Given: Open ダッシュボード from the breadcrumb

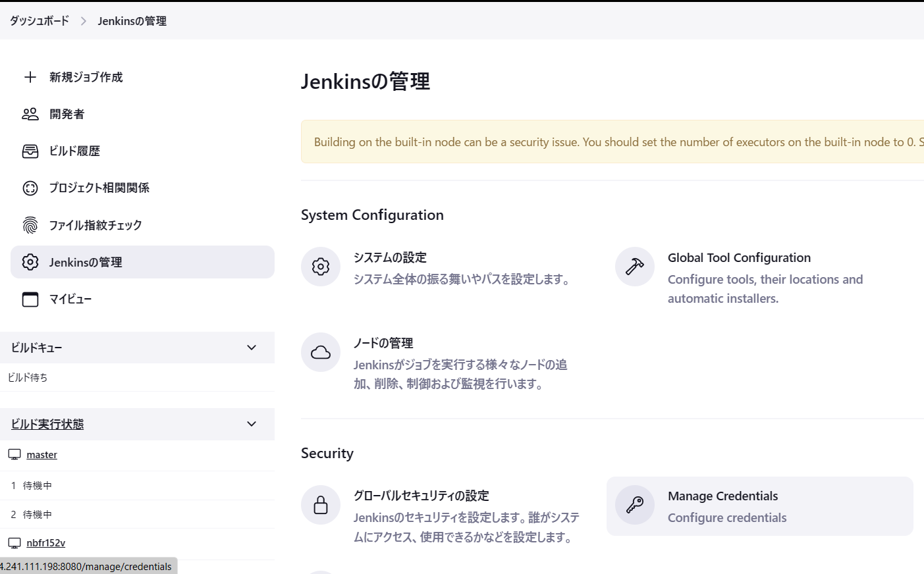Looking at the screenshot, I should (38, 20).
